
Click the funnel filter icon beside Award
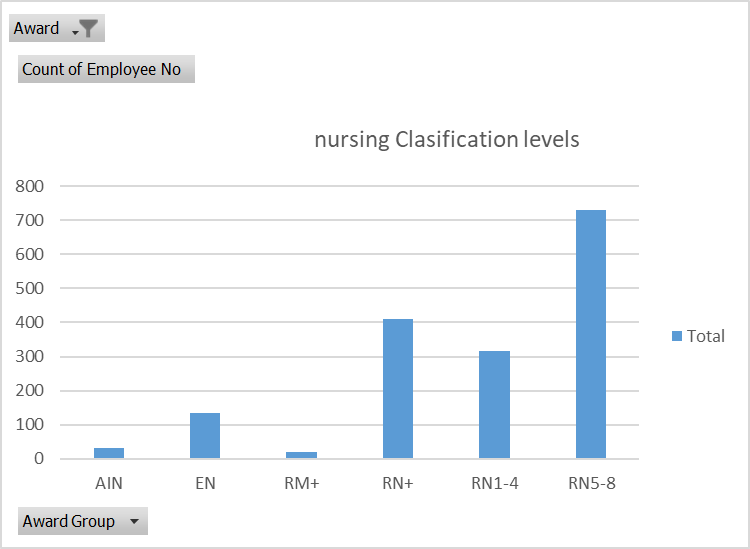tap(88, 29)
